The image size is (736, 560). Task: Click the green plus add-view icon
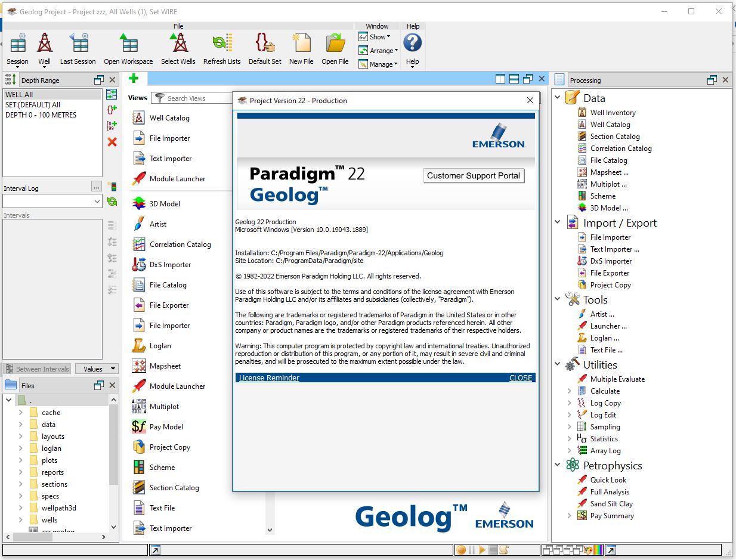(x=134, y=79)
